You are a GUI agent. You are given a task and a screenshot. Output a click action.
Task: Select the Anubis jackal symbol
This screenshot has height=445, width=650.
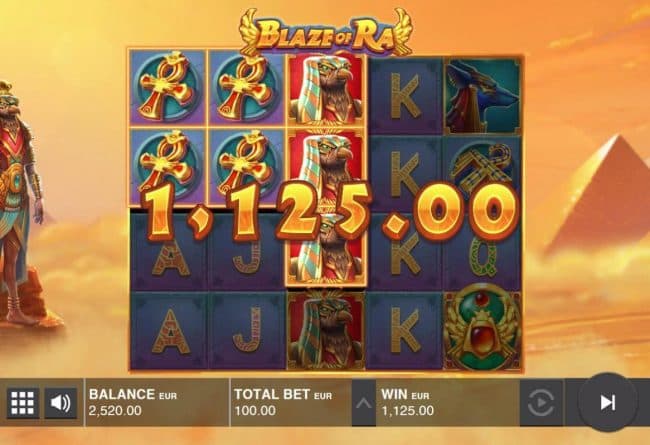click(483, 96)
